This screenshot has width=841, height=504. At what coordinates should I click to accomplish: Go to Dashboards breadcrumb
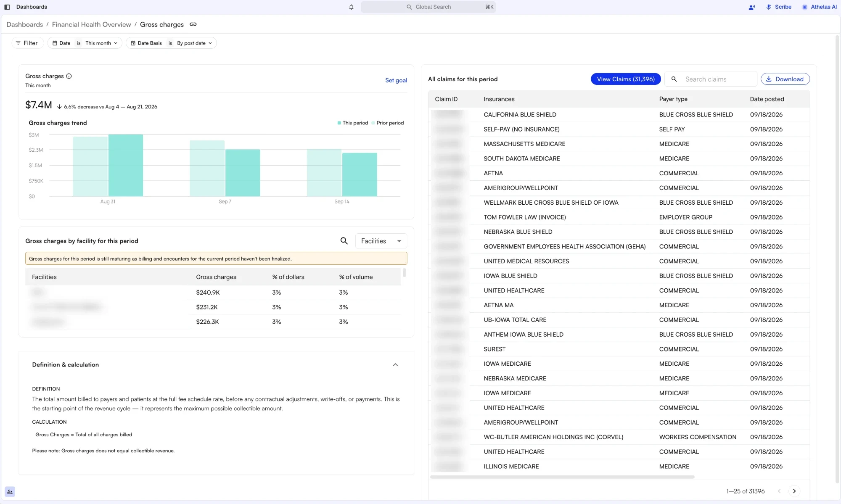(25, 24)
